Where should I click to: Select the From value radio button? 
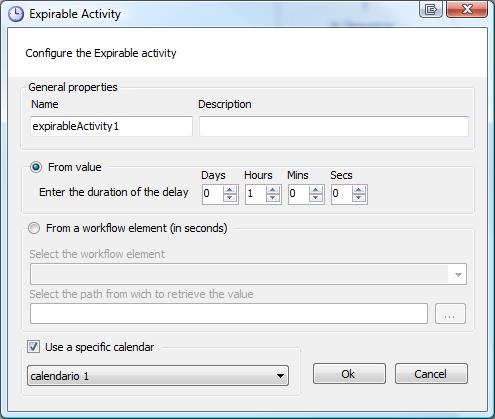36,167
